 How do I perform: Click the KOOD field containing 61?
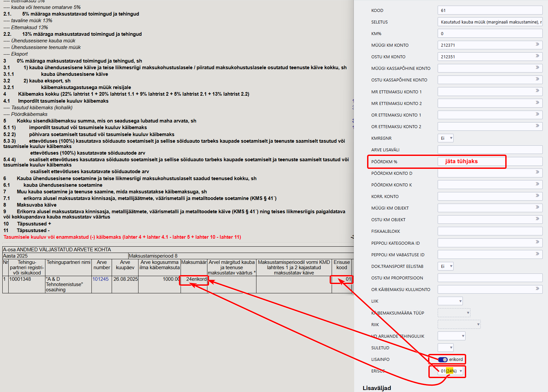tap(490, 10)
